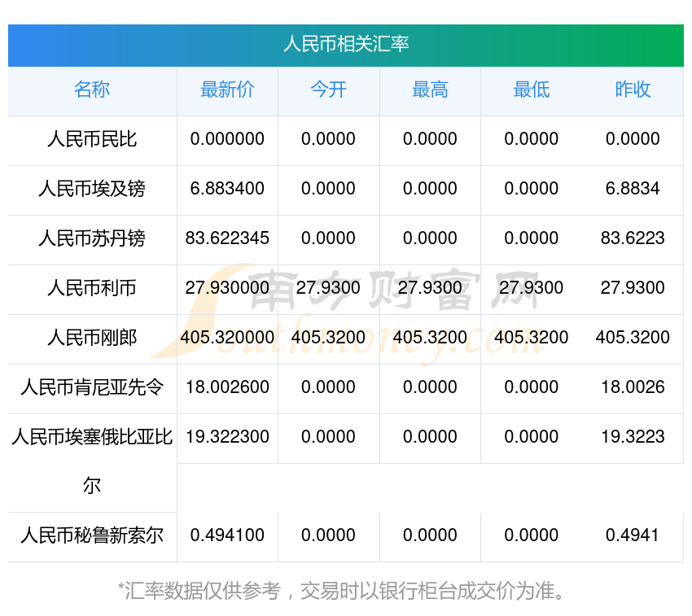Click 最高 value 405.3200 for 人民币刚郎
692x616 pixels.
[430, 338]
